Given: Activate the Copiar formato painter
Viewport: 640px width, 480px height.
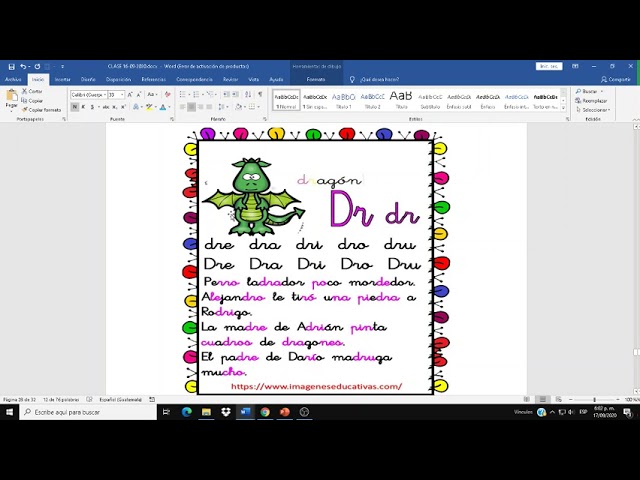Looking at the screenshot, I should (x=41, y=110).
